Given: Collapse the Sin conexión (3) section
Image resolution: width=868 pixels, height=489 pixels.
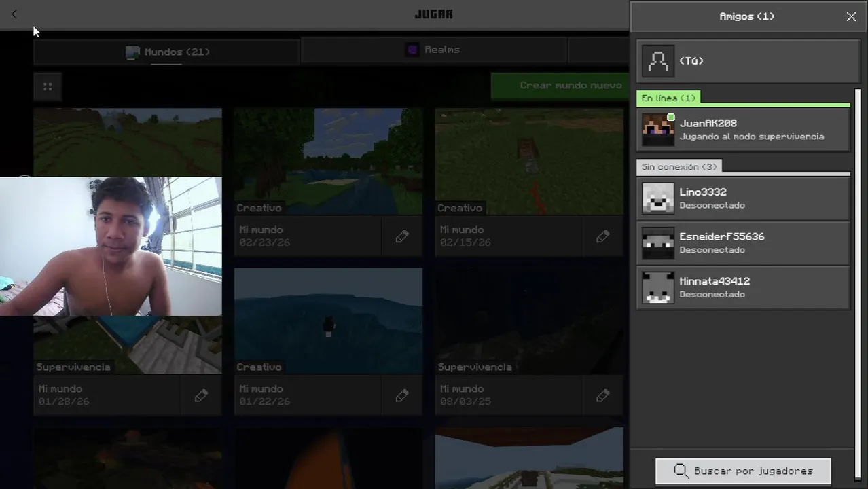Looking at the screenshot, I should tap(679, 166).
